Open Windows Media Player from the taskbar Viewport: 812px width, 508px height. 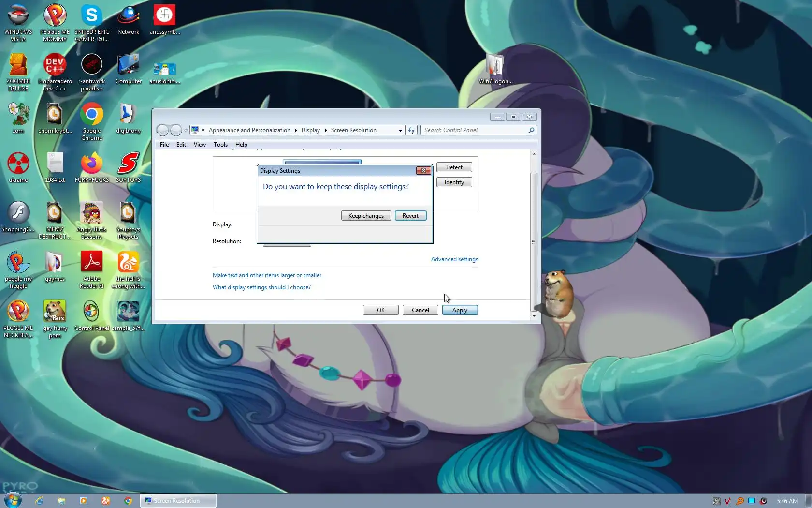[x=84, y=501]
